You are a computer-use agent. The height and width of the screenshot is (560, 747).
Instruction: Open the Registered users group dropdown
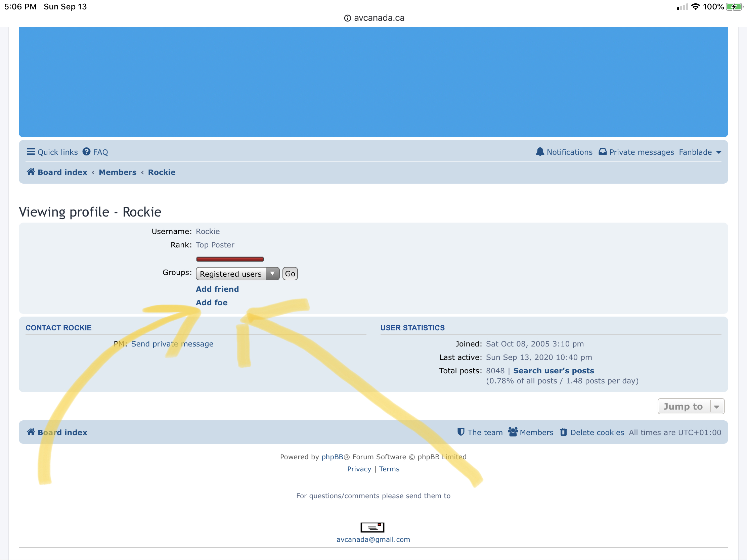pos(237,273)
